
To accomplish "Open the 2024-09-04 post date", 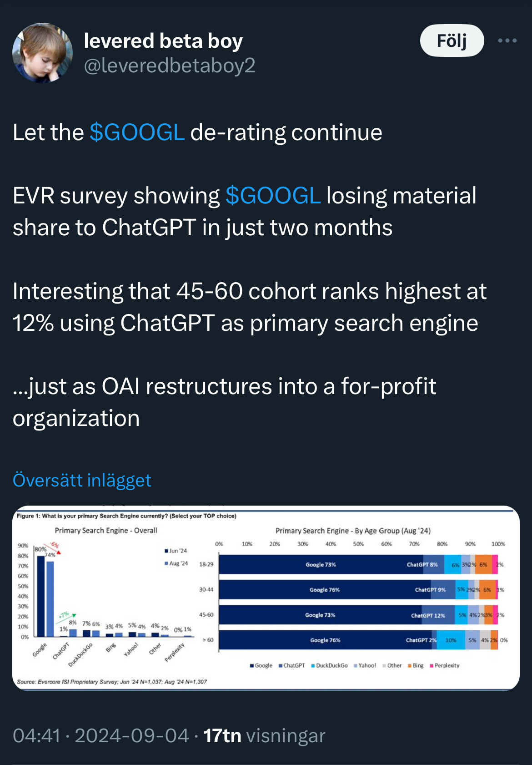I will pyautogui.click(x=132, y=736).
